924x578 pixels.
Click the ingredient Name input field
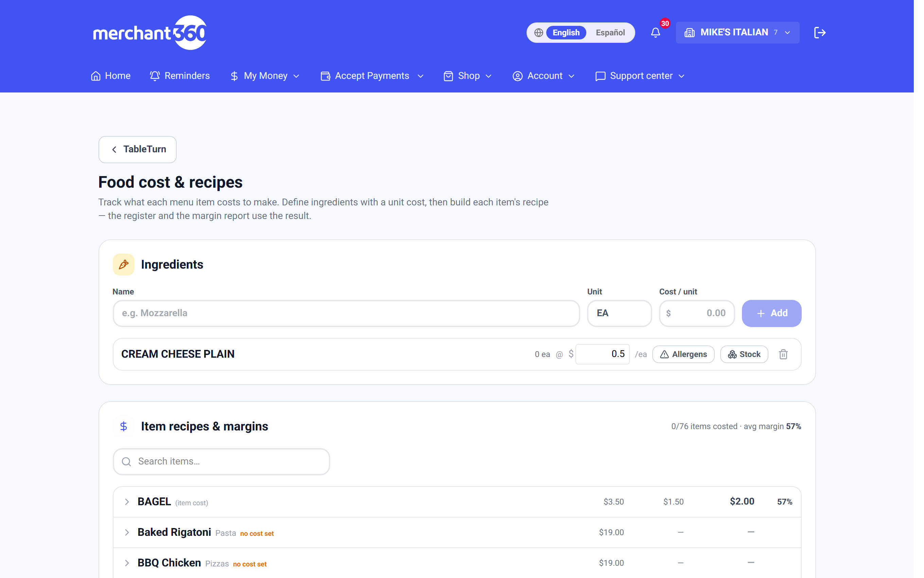click(x=346, y=313)
